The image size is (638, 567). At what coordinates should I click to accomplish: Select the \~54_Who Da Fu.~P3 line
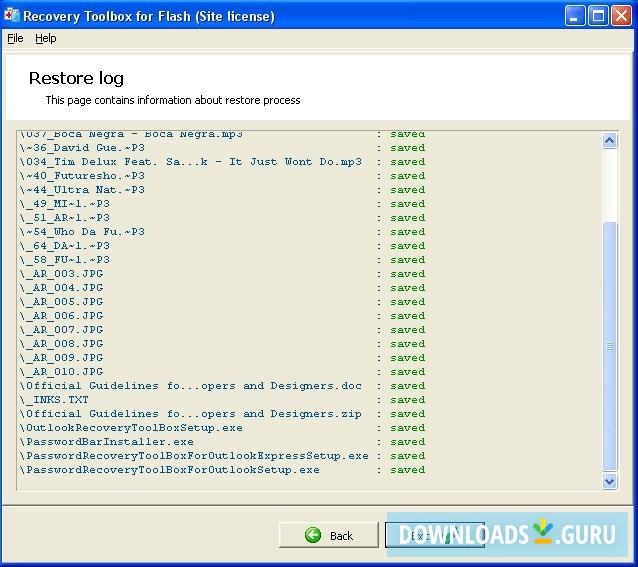click(223, 232)
